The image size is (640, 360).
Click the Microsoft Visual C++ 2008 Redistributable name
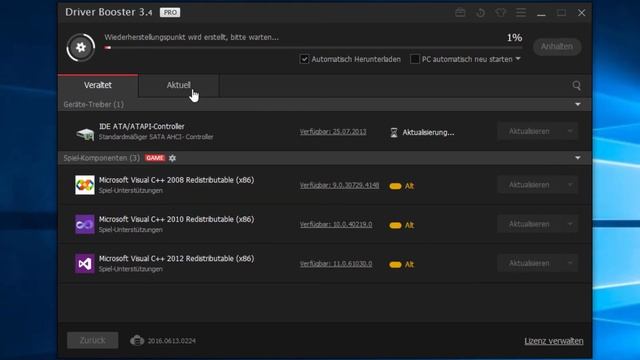(176, 180)
